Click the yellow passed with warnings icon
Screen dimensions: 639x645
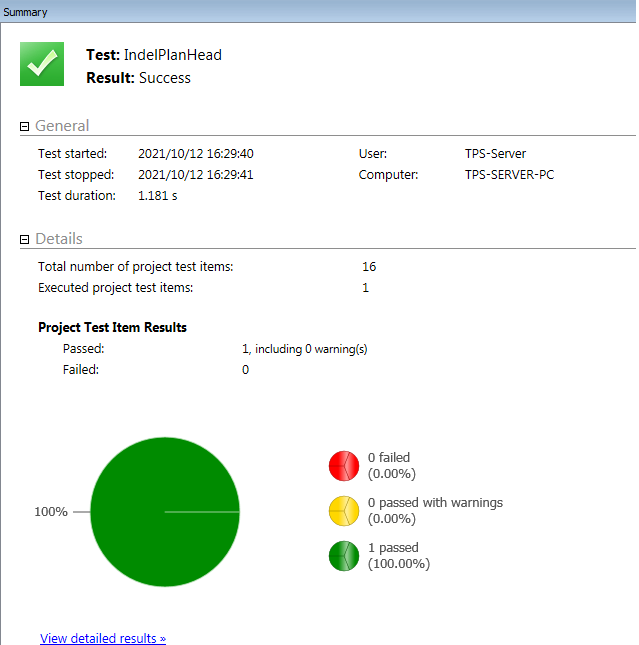tap(344, 511)
